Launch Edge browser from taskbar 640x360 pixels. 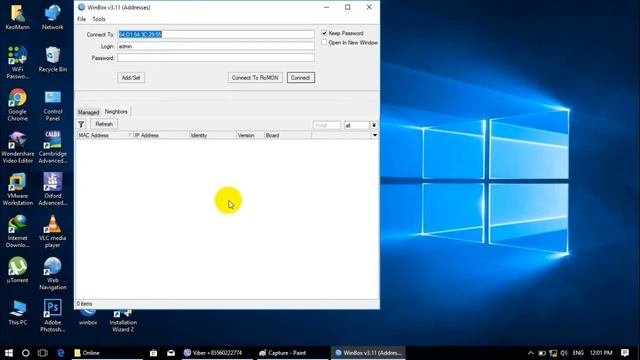point(60,353)
